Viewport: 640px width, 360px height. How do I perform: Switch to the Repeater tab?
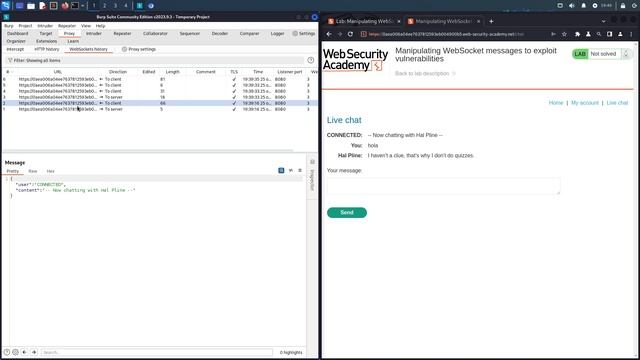122,33
